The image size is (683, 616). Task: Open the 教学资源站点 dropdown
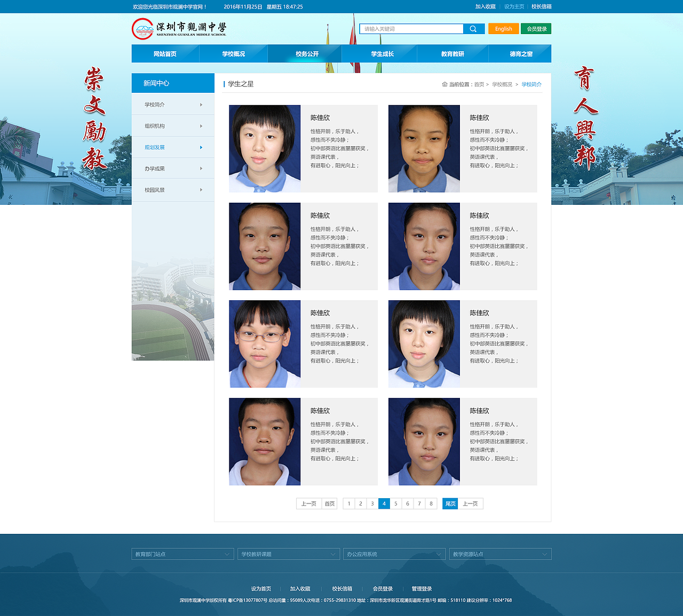(500, 554)
